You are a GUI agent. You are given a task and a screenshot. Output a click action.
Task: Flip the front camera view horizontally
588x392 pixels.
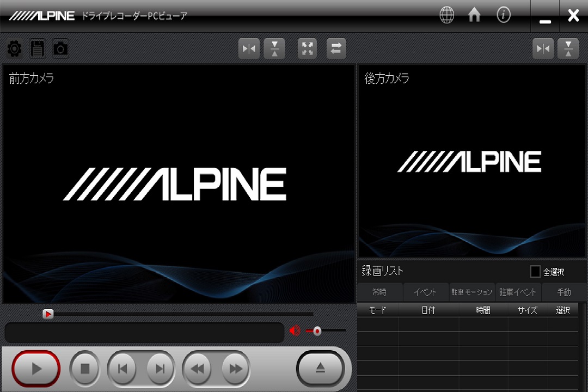tap(249, 48)
